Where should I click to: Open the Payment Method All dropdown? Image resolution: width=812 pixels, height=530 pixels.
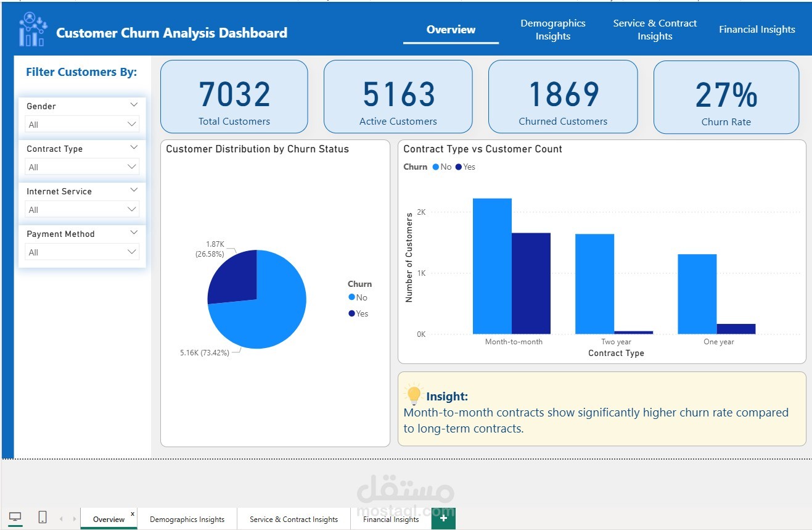82,252
